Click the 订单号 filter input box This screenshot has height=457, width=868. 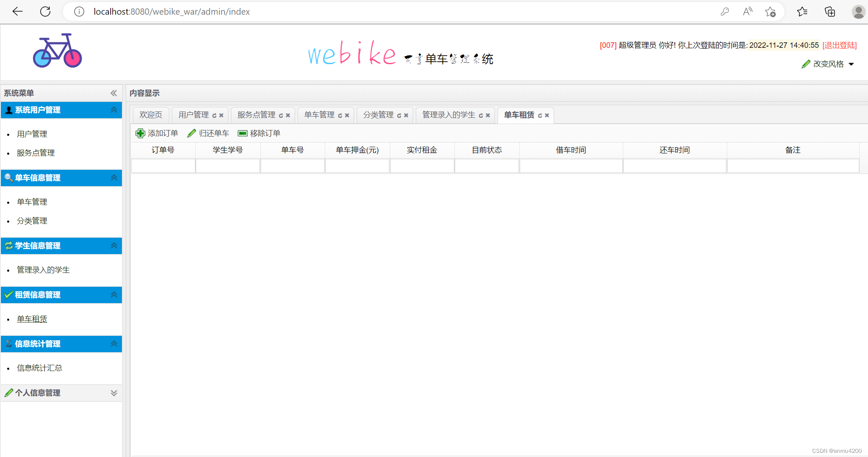tap(163, 166)
